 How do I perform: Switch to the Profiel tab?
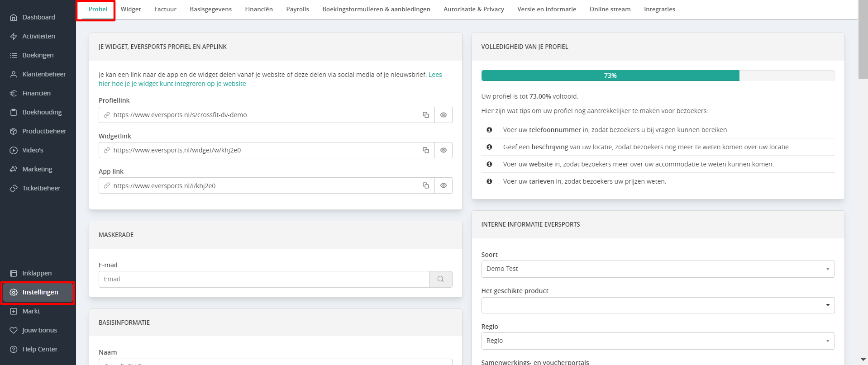[98, 9]
